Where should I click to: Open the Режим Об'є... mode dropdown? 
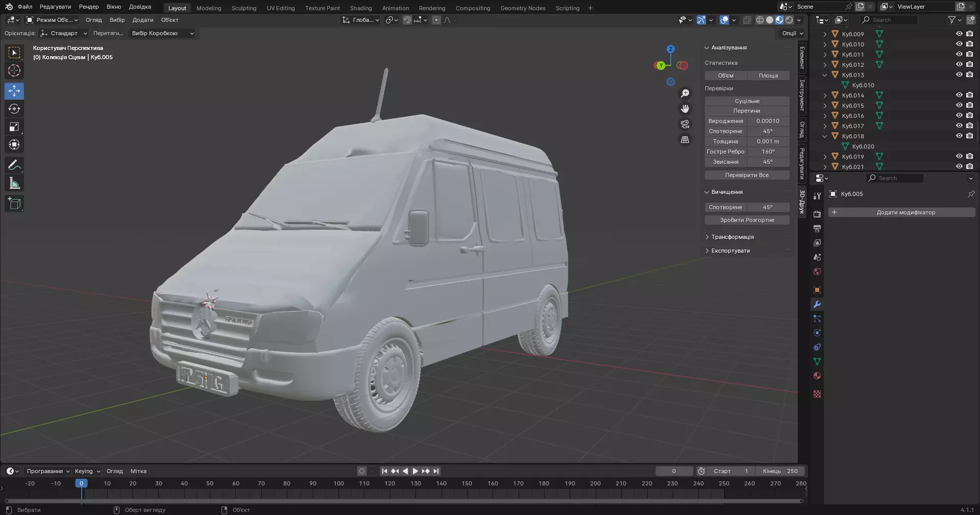pos(52,20)
